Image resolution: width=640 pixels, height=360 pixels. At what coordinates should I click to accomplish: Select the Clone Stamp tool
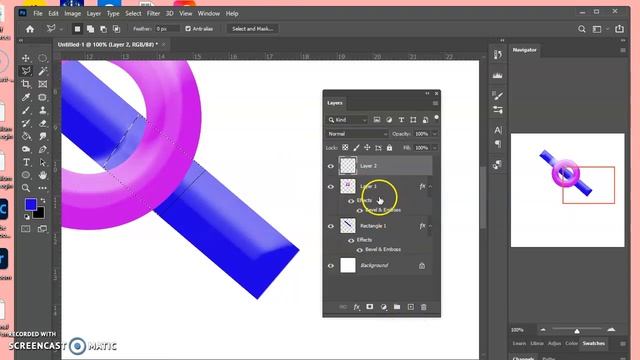[42, 110]
